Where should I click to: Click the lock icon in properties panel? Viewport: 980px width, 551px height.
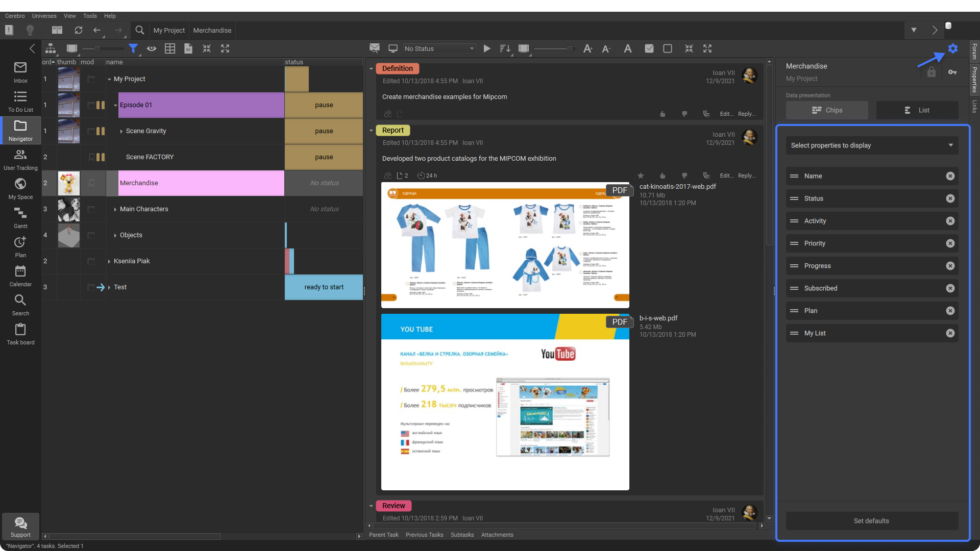tap(932, 72)
